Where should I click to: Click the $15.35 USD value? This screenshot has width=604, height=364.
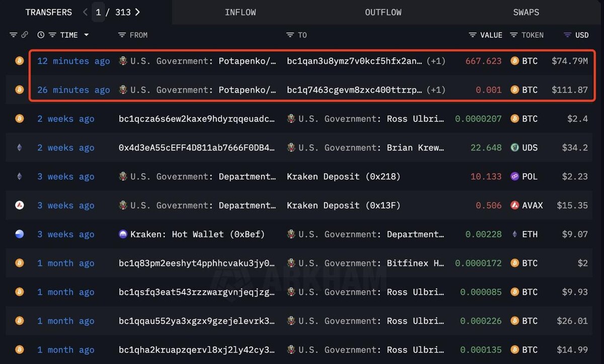(572, 205)
